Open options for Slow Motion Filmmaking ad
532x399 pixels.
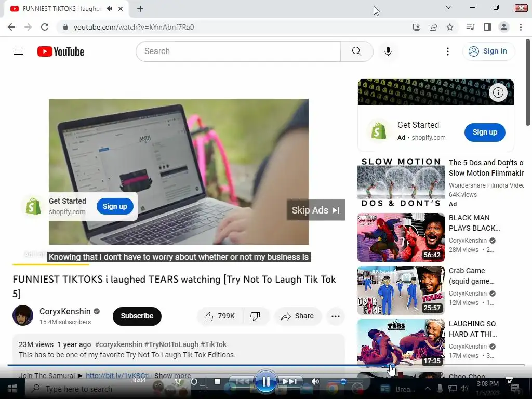point(507,165)
